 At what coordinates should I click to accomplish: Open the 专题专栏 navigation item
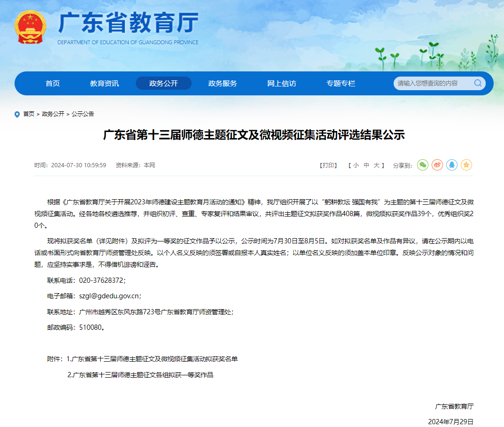point(341,84)
